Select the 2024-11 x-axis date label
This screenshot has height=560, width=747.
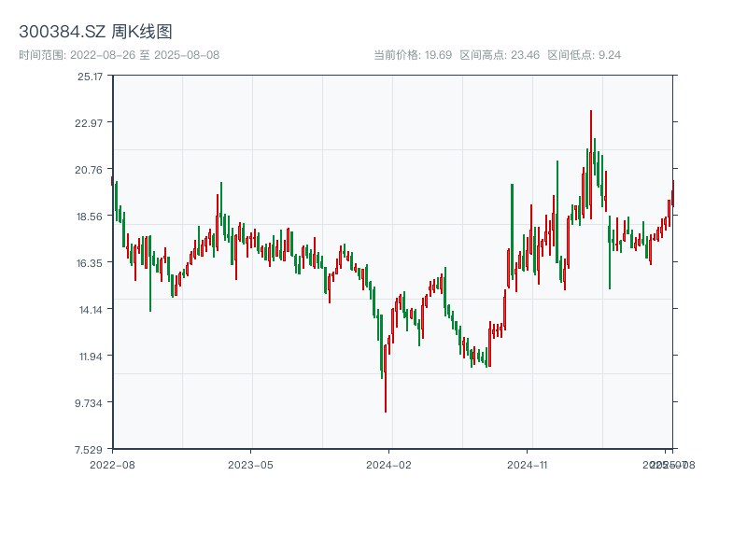pyautogui.click(x=528, y=464)
